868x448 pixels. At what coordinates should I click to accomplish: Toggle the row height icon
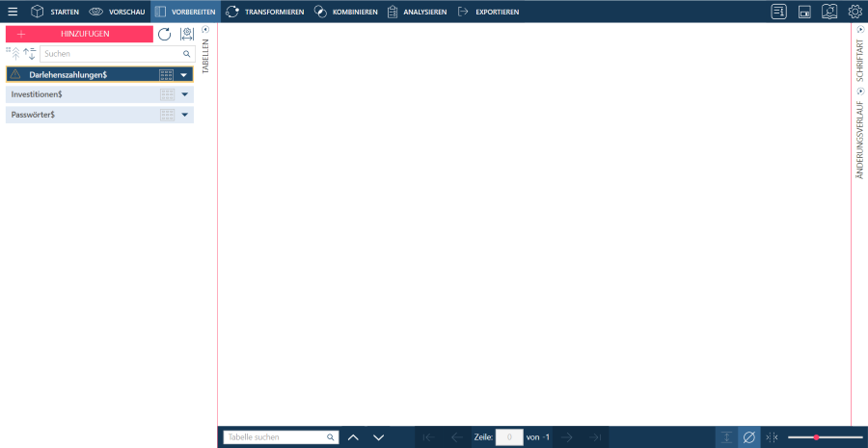727,437
